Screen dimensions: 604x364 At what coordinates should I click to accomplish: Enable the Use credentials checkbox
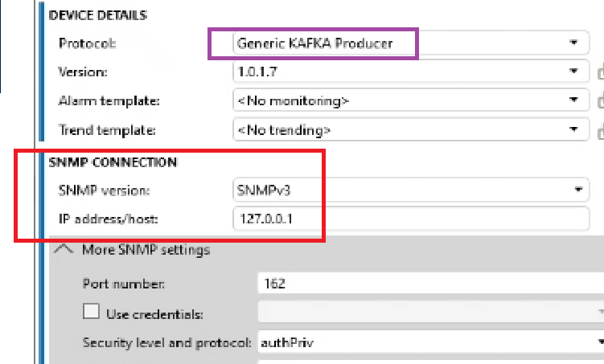(x=91, y=312)
